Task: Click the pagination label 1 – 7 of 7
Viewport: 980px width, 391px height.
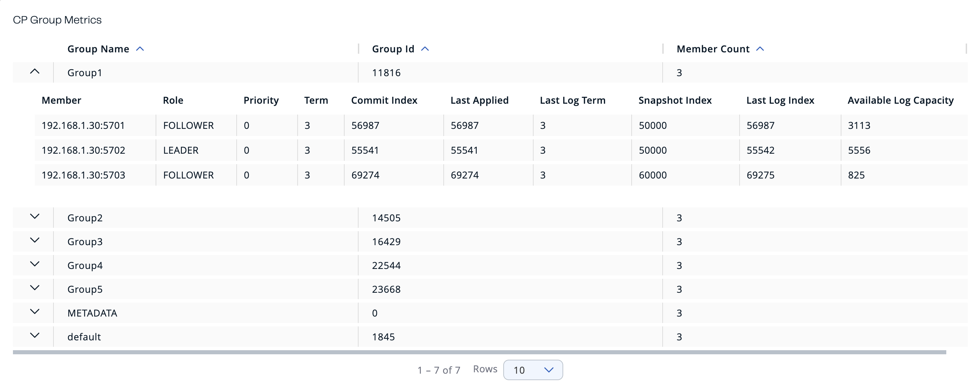Action: pyautogui.click(x=438, y=369)
